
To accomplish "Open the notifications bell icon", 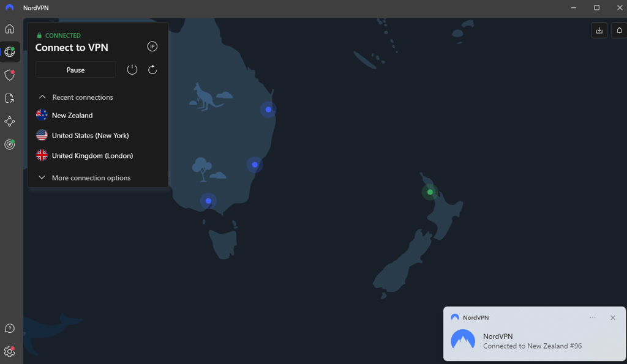I will click(x=619, y=31).
